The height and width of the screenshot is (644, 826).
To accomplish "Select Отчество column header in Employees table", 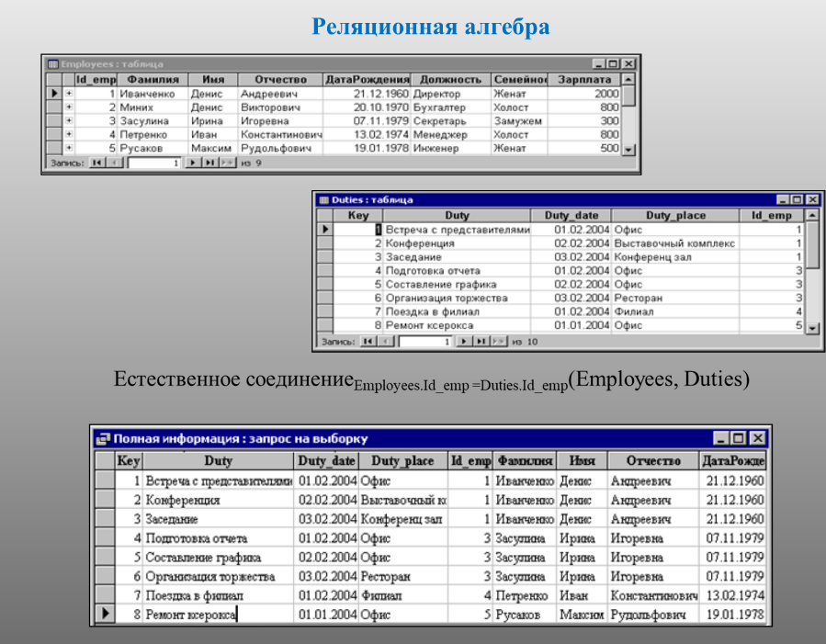I will coord(280,80).
